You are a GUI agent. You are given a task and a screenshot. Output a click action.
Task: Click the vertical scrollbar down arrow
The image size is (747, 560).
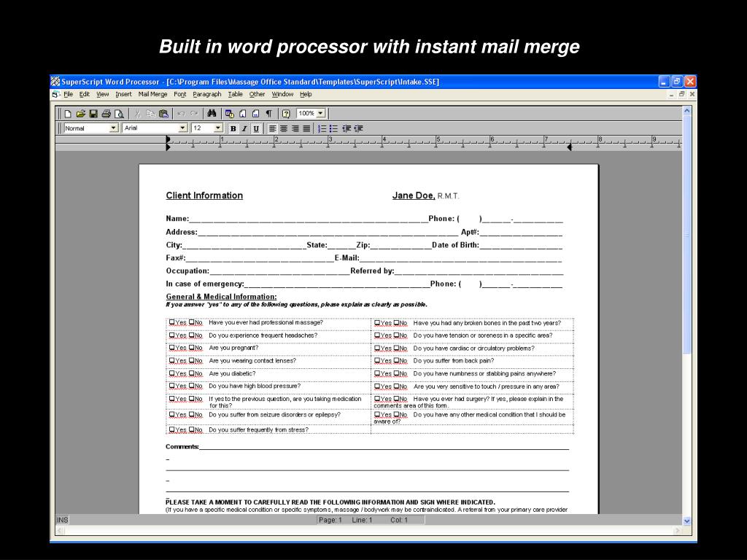[687, 521]
